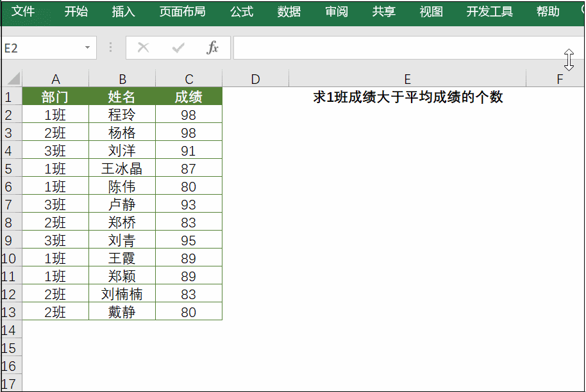Image resolution: width=586 pixels, height=392 pixels.
Task: Select the name cell 陈伟
Action: click(x=122, y=186)
